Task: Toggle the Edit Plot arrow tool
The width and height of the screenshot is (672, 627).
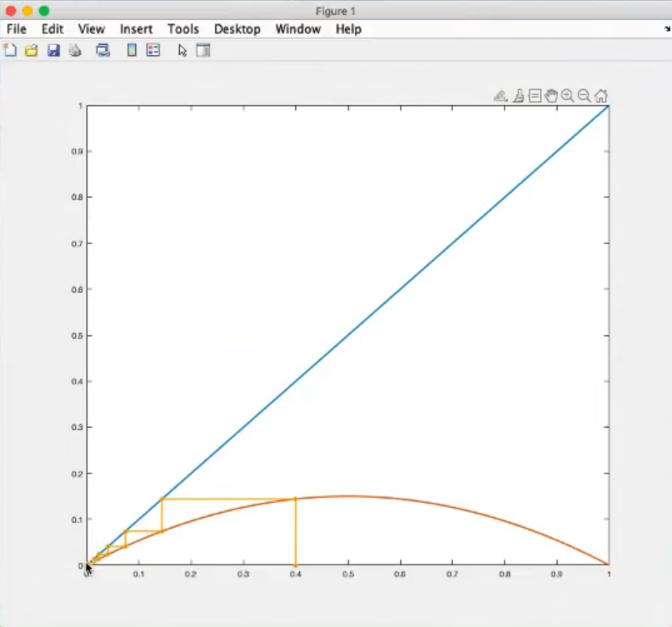Action: coord(183,51)
